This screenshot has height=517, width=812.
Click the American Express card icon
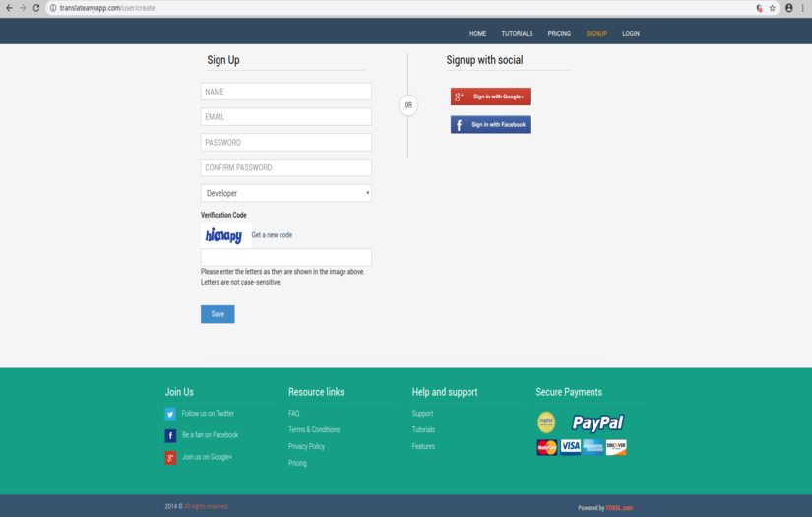(593, 446)
